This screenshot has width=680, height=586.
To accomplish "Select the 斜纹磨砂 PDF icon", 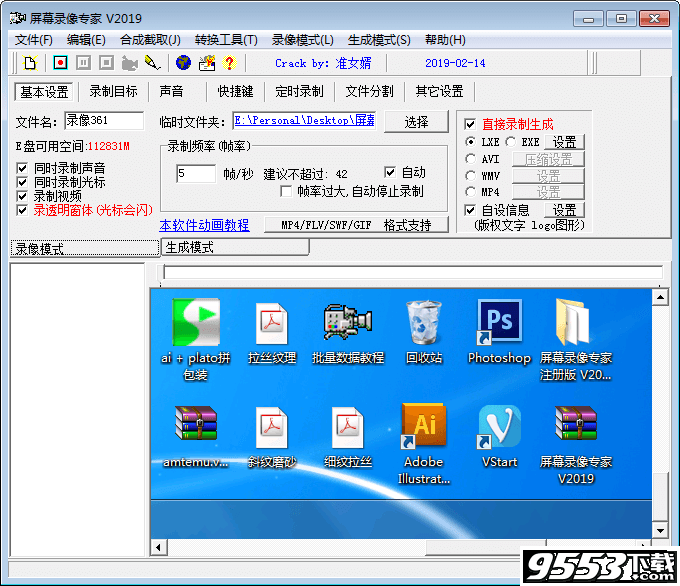I will click(272, 427).
